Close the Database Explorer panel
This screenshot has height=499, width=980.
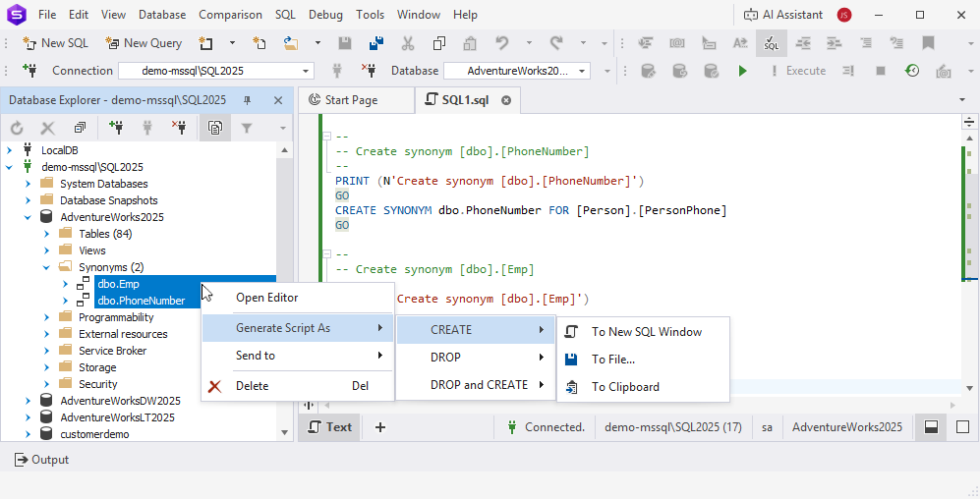[x=278, y=100]
